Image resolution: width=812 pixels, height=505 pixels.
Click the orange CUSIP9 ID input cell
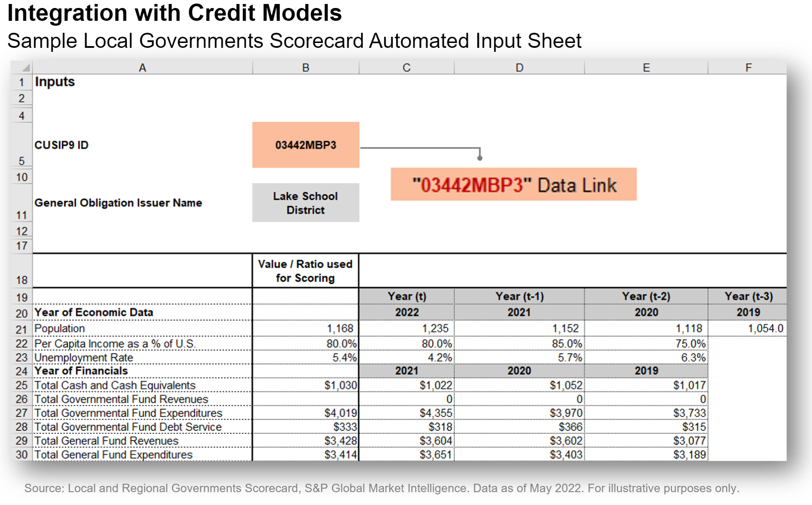point(305,145)
